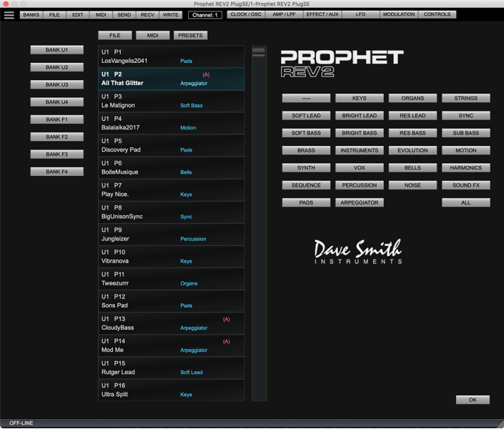Open the BANKS menu
This screenshot has height=429, width=504.
31,15
